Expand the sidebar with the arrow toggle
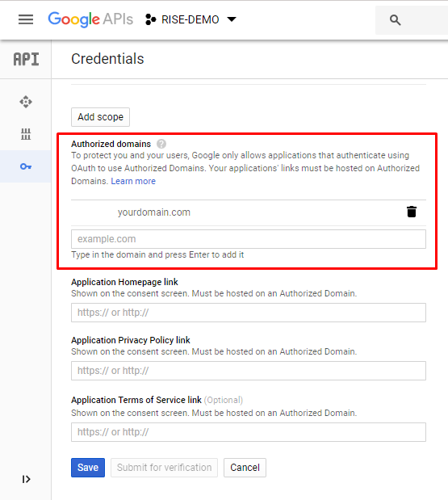This screenshot has width=448, height=500. tap(26, 479)
